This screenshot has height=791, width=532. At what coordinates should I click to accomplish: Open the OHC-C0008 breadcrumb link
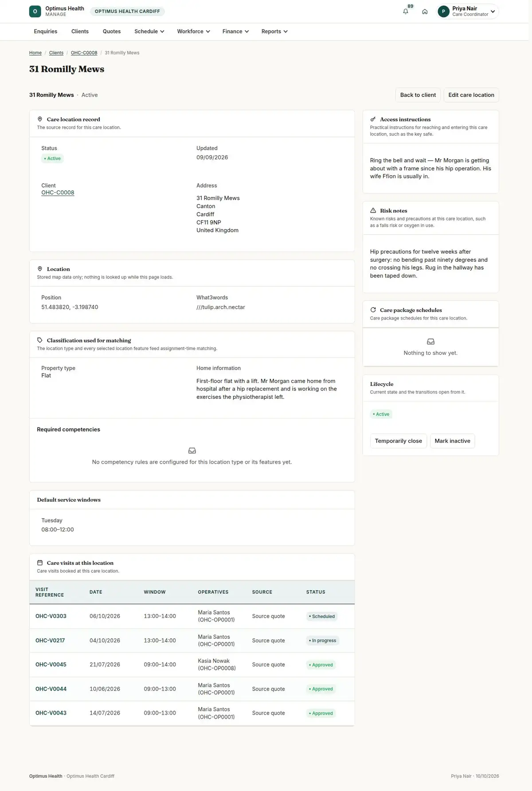[84, 53]
